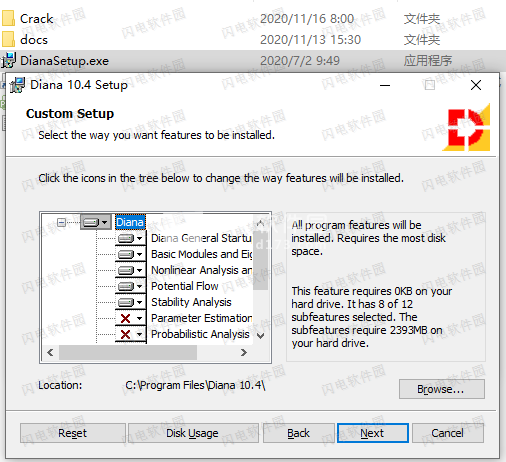Open the docs folder

click(x=33, y=40)
